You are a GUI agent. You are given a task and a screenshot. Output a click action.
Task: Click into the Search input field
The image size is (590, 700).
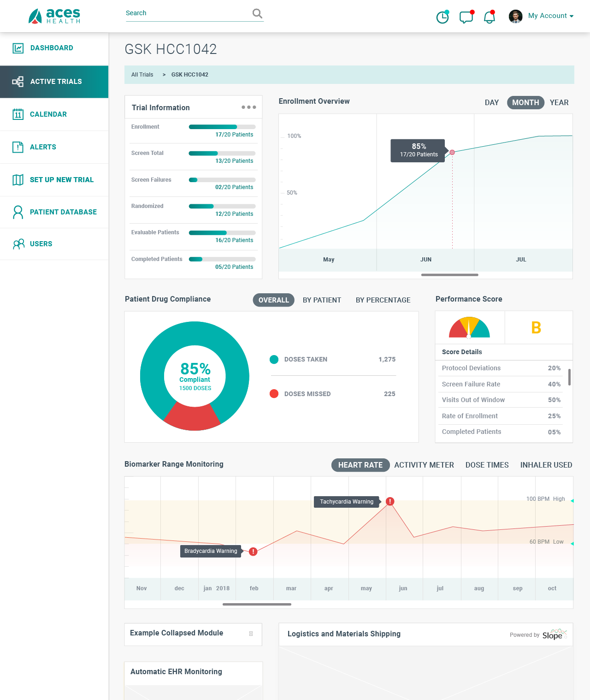(x=187, y=13)
